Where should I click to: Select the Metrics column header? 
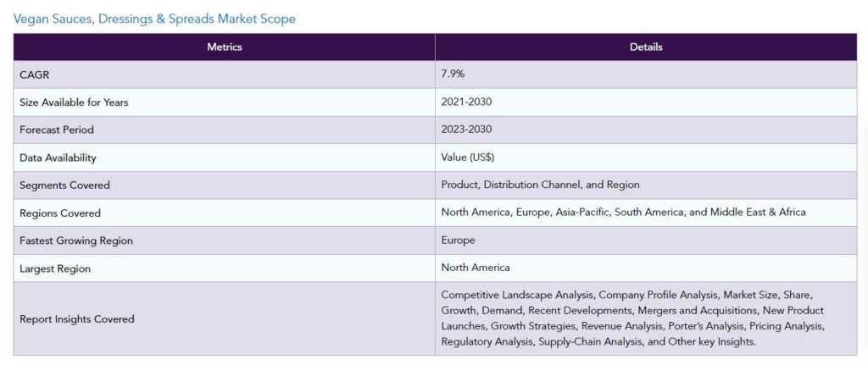224,47
